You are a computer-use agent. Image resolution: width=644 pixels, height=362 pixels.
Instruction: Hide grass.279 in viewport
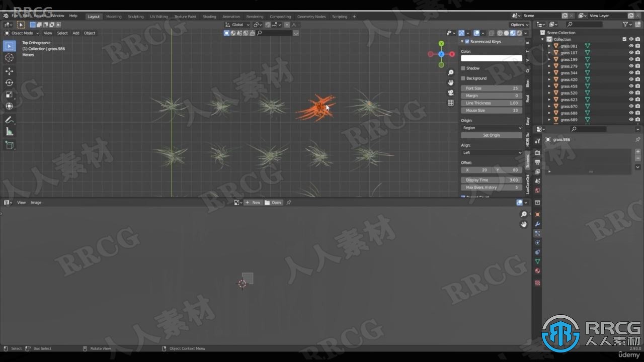[x=631, y=66]
